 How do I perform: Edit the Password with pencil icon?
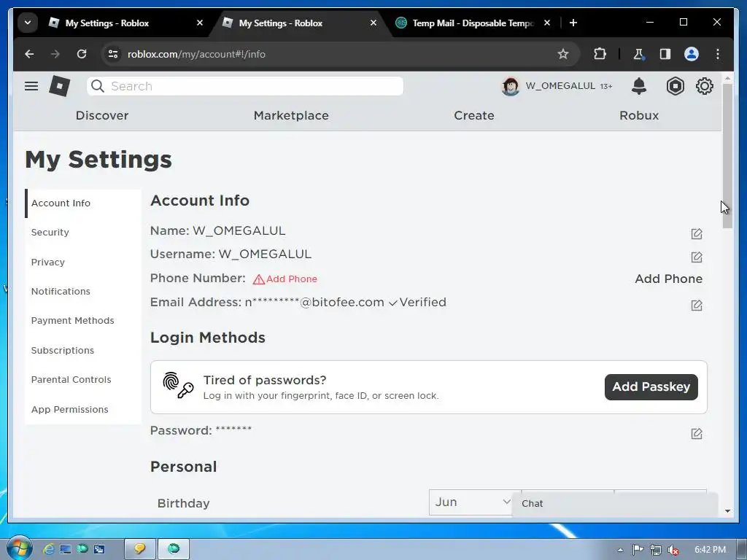pyautogui.click(x=697, y=433)
